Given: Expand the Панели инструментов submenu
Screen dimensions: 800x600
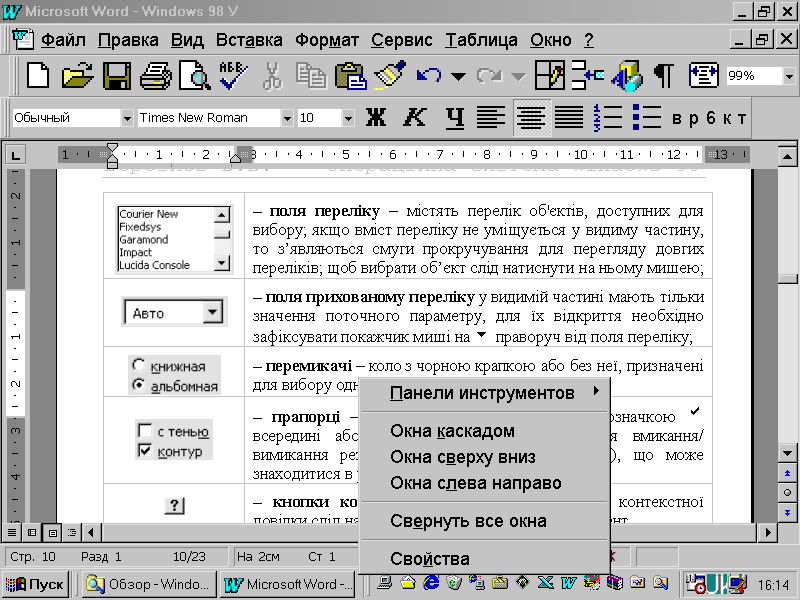Looking at the screenshot, I should (x=485, y=393).
